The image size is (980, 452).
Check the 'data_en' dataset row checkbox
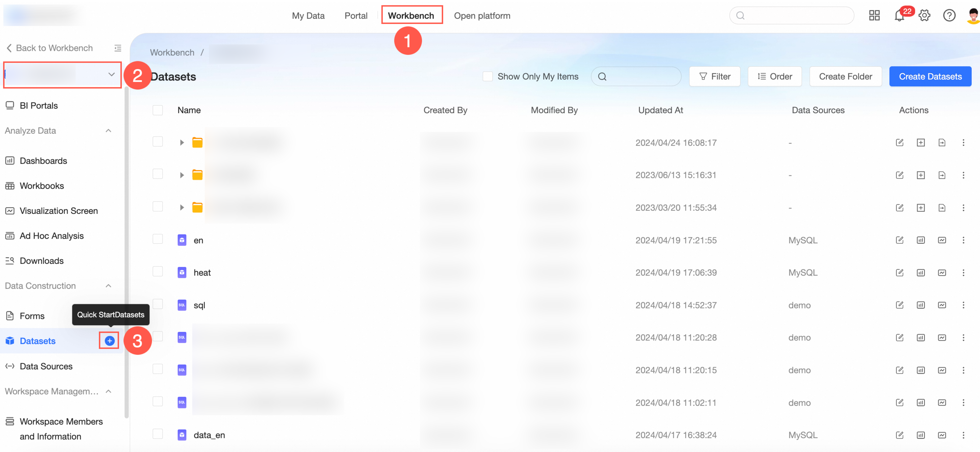(x=158, y=434)
